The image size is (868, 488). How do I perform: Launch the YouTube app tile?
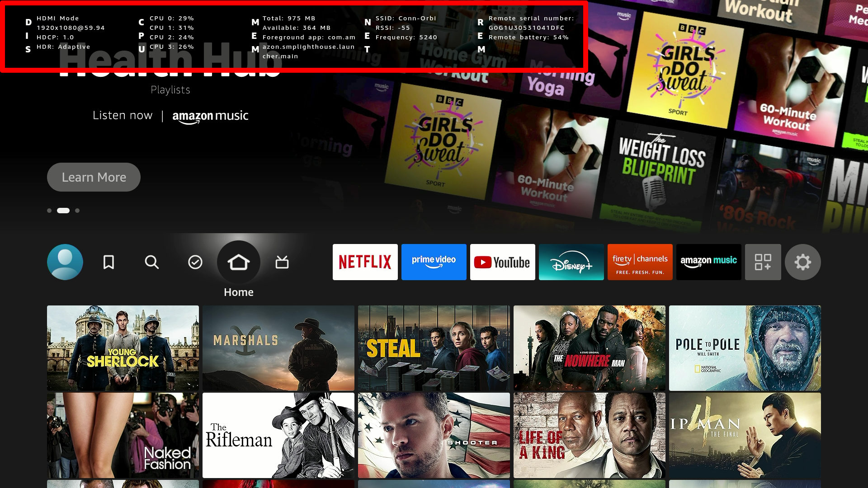pos(503,262)
